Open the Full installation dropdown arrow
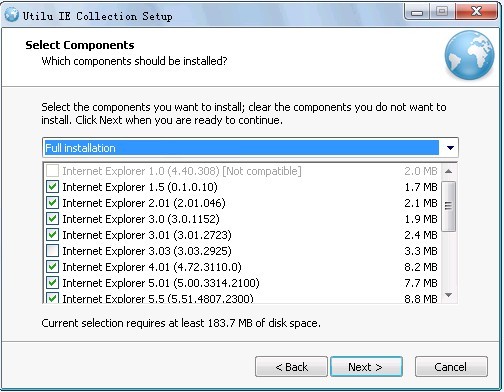Image resolution: width=504 pixels, height=392 pixels. 450,148
